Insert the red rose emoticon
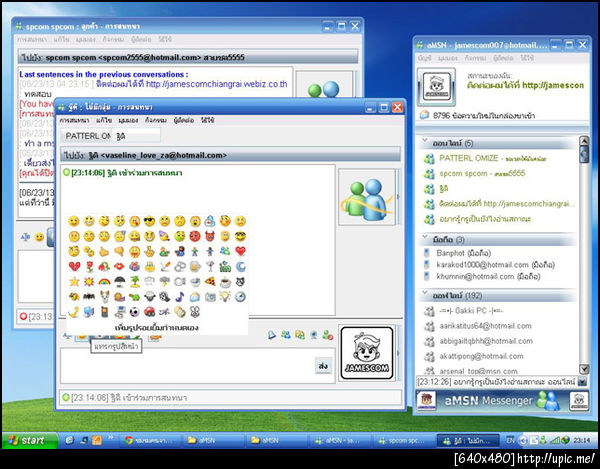 point(89,266)
